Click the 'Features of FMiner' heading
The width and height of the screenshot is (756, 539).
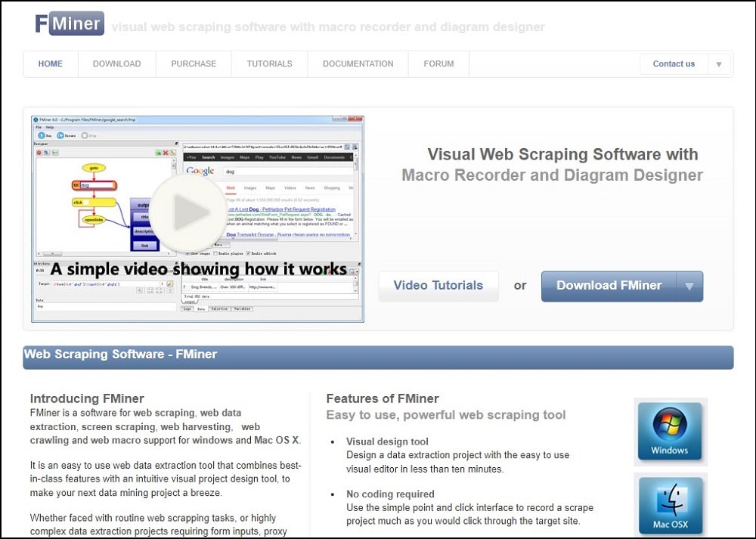pos(383,398)
